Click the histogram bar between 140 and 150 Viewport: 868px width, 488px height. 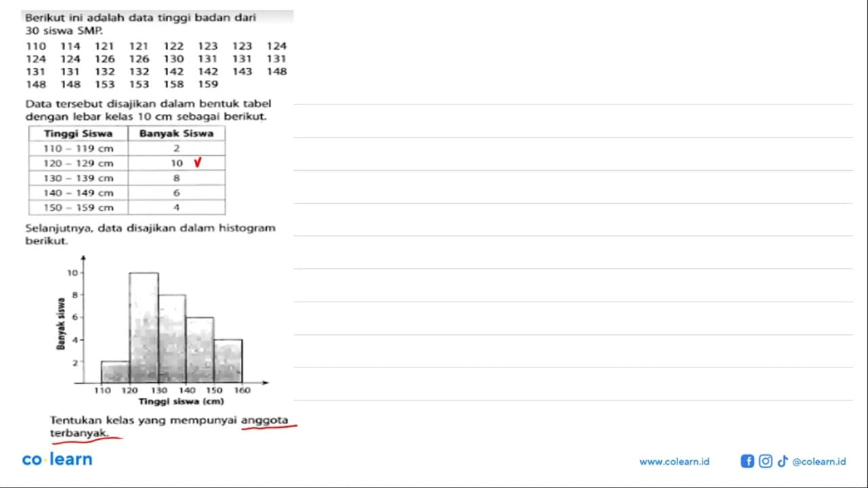200,350
